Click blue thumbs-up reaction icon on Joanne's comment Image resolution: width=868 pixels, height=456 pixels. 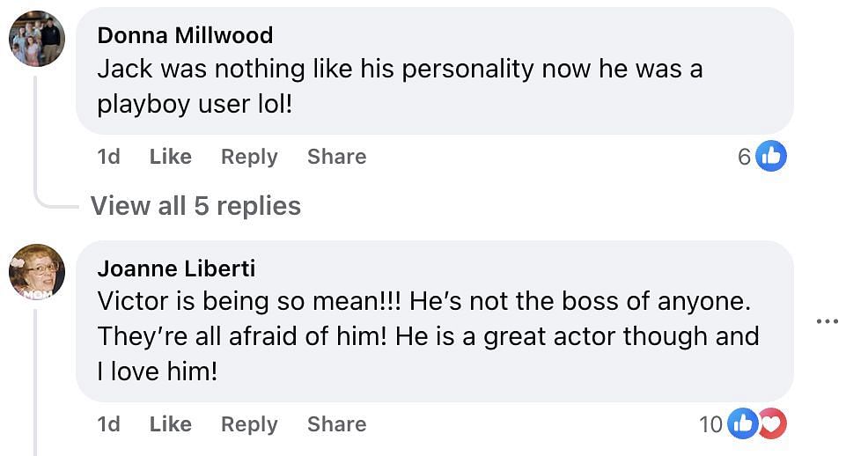743,424
